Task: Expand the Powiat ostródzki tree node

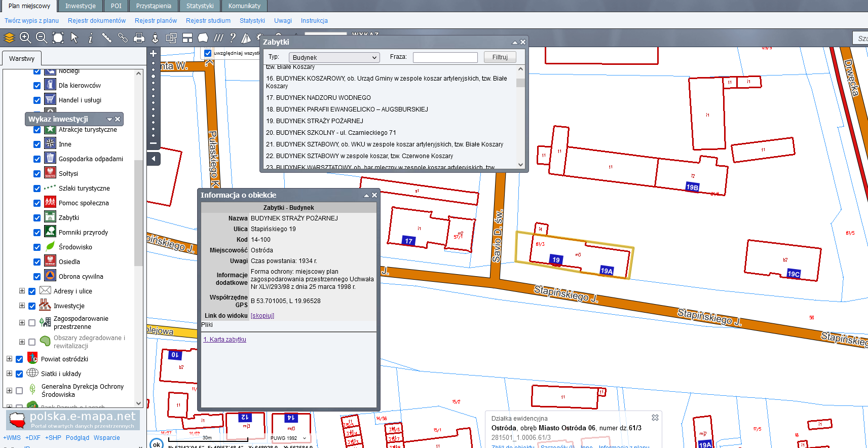Action: pyautogui.click(x=9, y=359)
